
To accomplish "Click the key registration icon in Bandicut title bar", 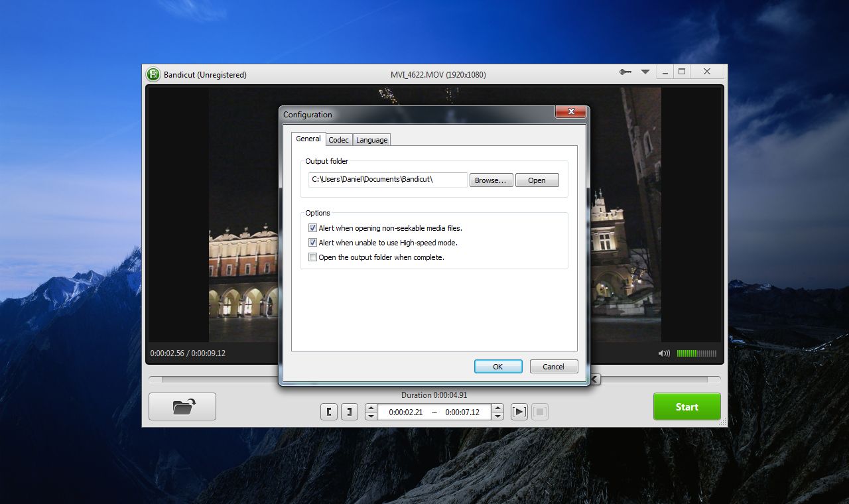I will [625, 72].
